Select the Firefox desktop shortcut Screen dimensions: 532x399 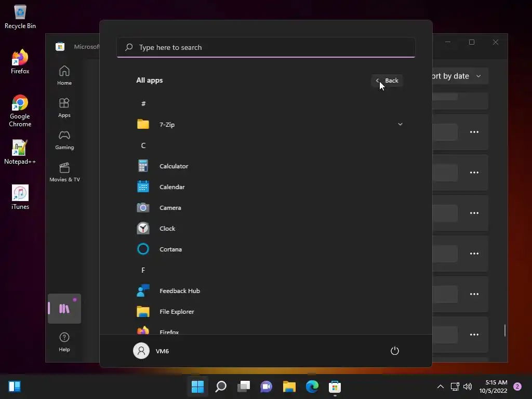point(20,62)
